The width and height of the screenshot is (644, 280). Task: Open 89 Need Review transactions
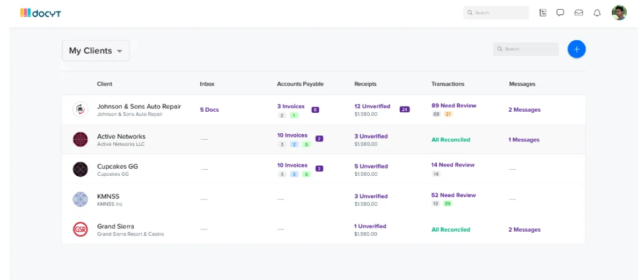(453, 106)
